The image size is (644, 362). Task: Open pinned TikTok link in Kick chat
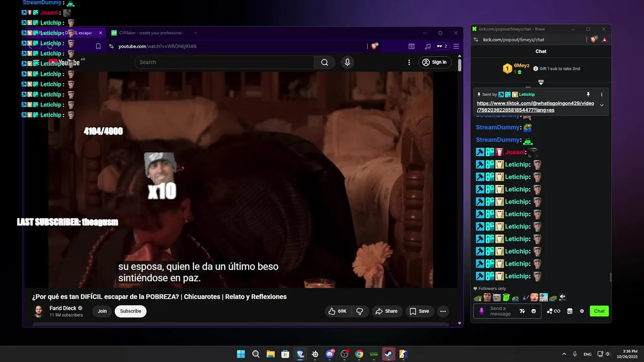(535, 107)
